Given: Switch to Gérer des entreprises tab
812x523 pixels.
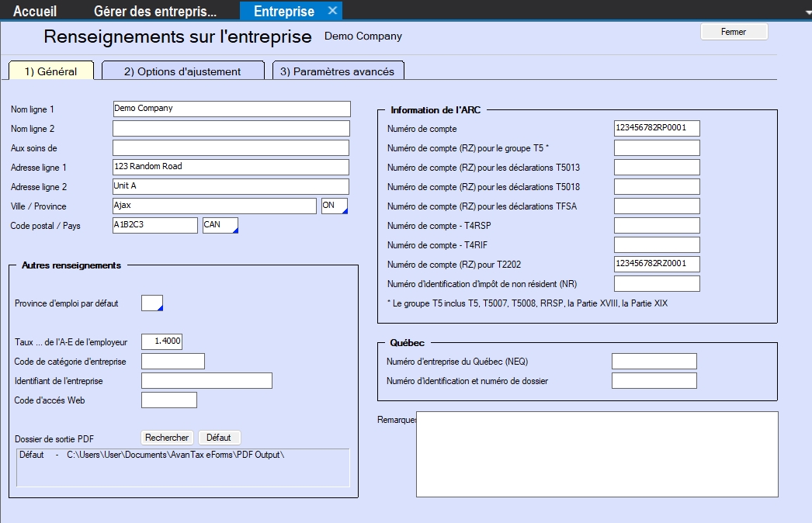Looking at the screenshot, I should pyautogui.click(x=154, y=11).
